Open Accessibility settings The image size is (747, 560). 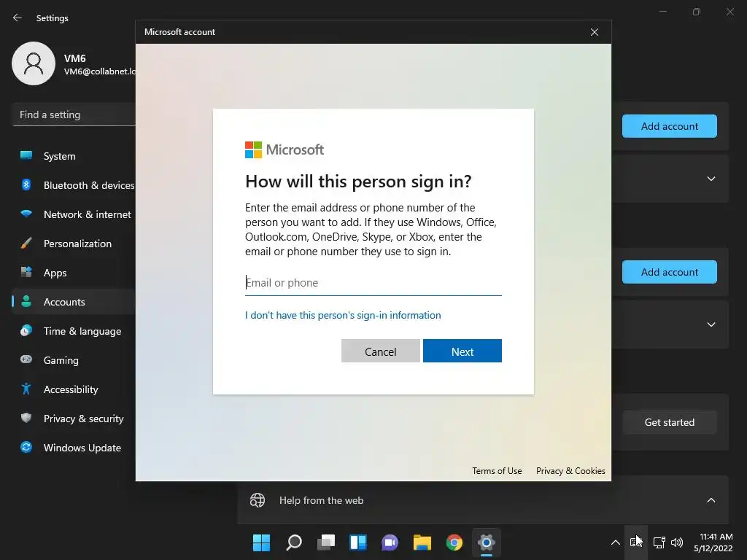(x=74, y=389)
